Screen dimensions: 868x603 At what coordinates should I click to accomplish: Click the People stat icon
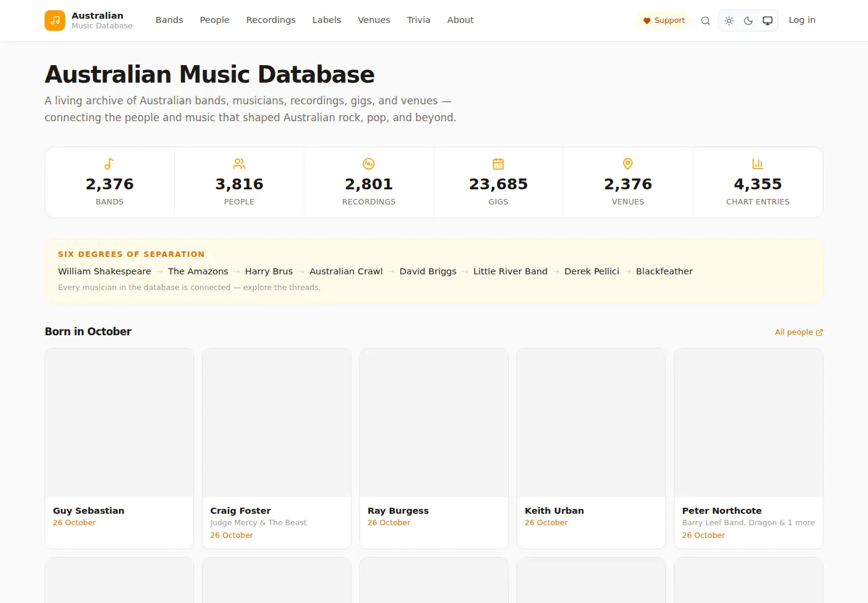(x=239, y=163)
